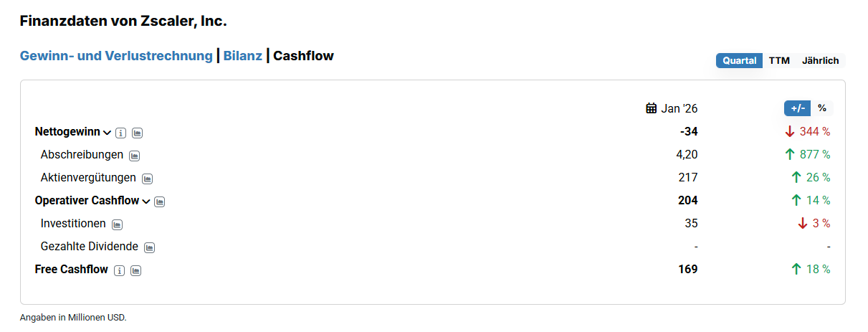Click calendar icon next to Jan '26
This screenshot has height=332, width=868.
[x=652, y=108]
